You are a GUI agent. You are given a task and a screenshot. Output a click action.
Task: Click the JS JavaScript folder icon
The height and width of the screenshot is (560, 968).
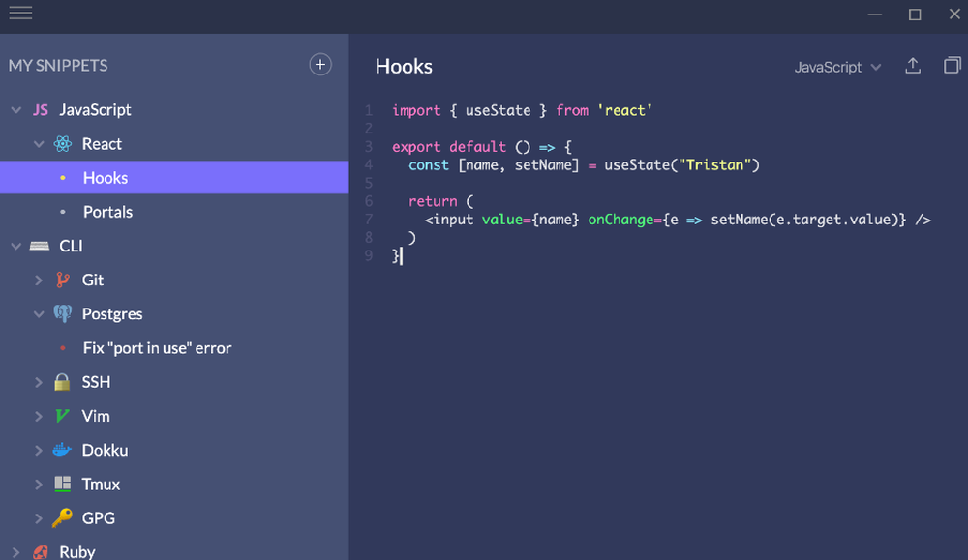point(41,110)
